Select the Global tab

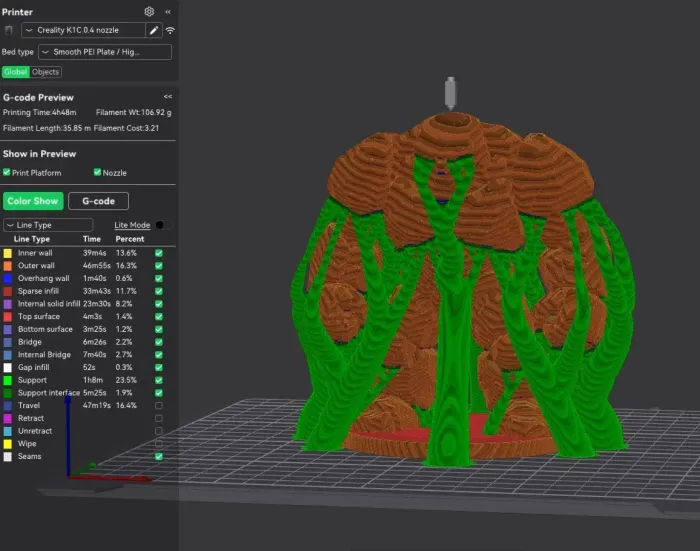pyautogui.click(x=16, y=72)
